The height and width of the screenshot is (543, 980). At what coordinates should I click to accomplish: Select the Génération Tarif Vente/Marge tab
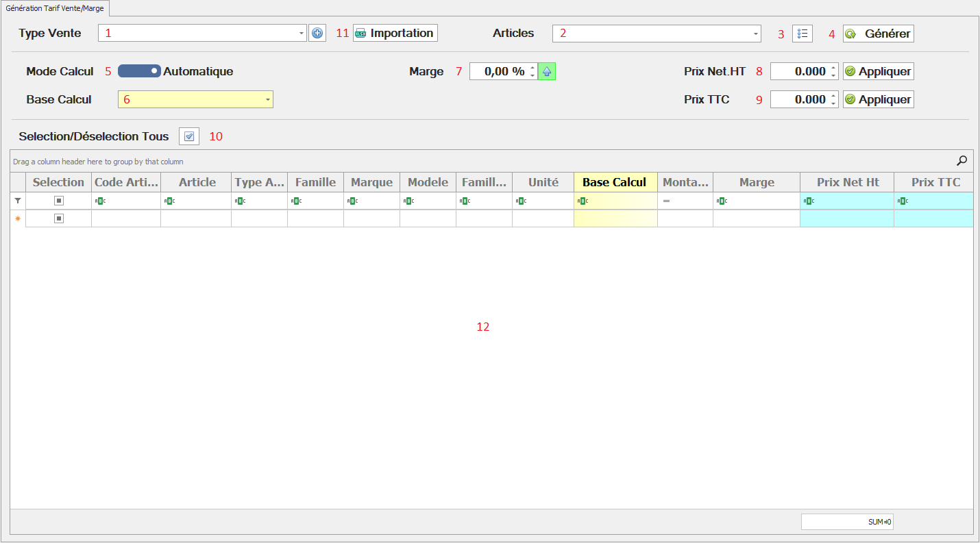[x=55, y=8]
